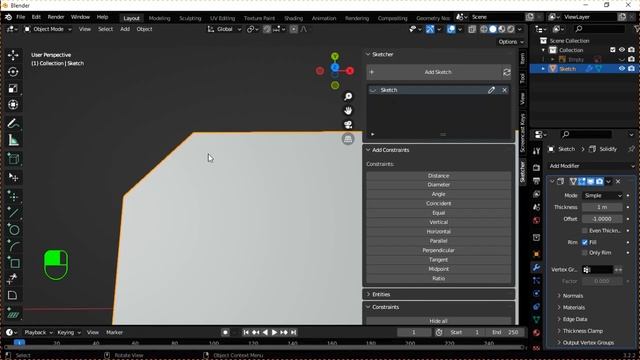
Task: Toggle camera view icon in viewport
Action: tap(348, 125)
